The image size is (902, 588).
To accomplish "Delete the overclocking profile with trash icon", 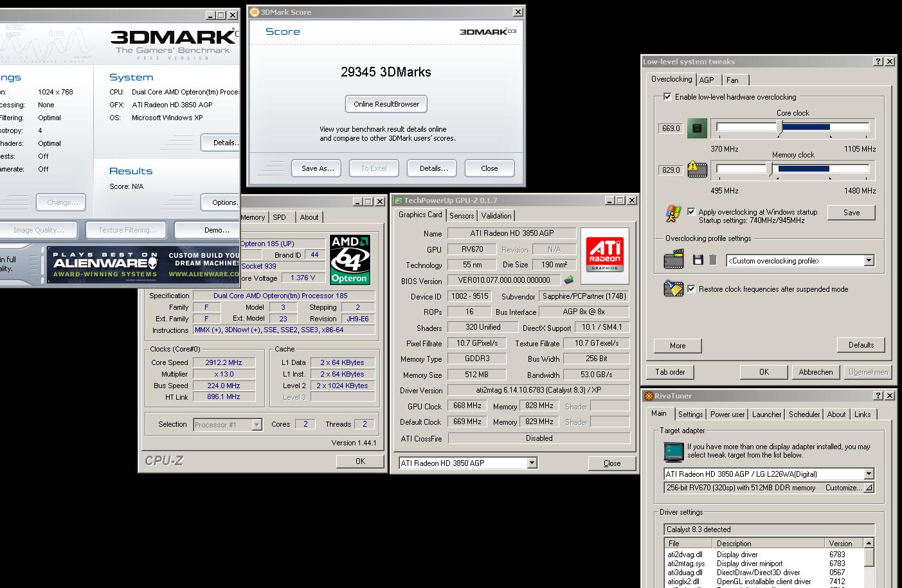I will 713,260.
